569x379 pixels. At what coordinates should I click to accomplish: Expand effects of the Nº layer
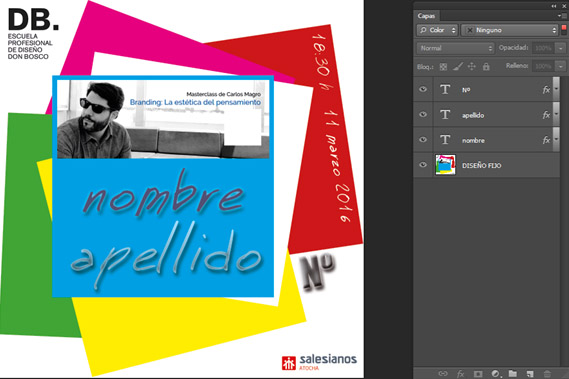pyautogui.click(x=556, y=89)
